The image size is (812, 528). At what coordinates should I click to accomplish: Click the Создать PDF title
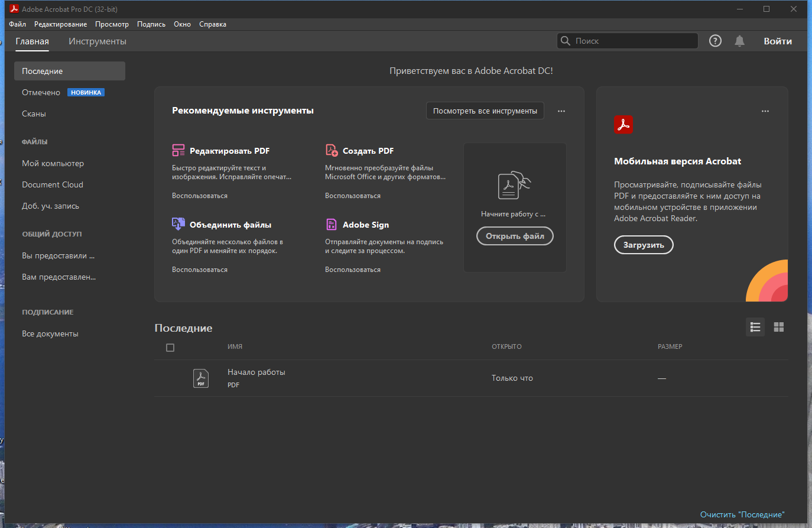point(368,151)
